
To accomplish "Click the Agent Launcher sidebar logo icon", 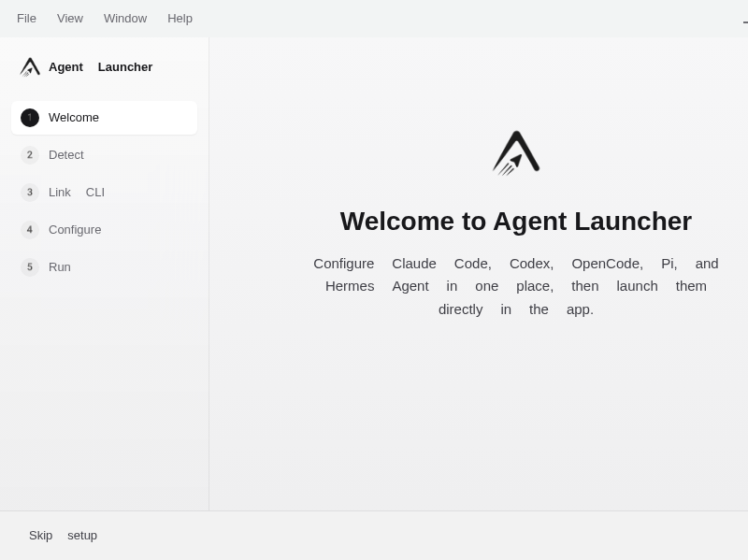I will [30, 67].
